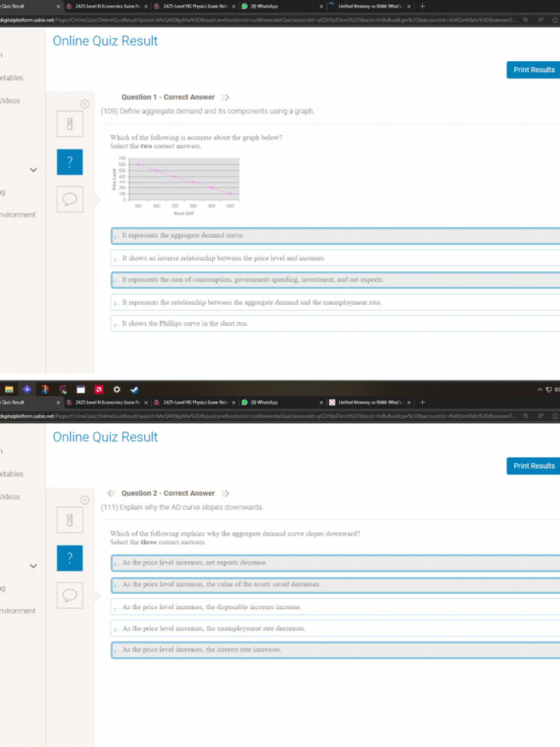Image resolution: width=560 pixels, height=747 pixels.
Task: Switch to NS Physics Exam tab in the Question 2 window
Action: point(194,402)
